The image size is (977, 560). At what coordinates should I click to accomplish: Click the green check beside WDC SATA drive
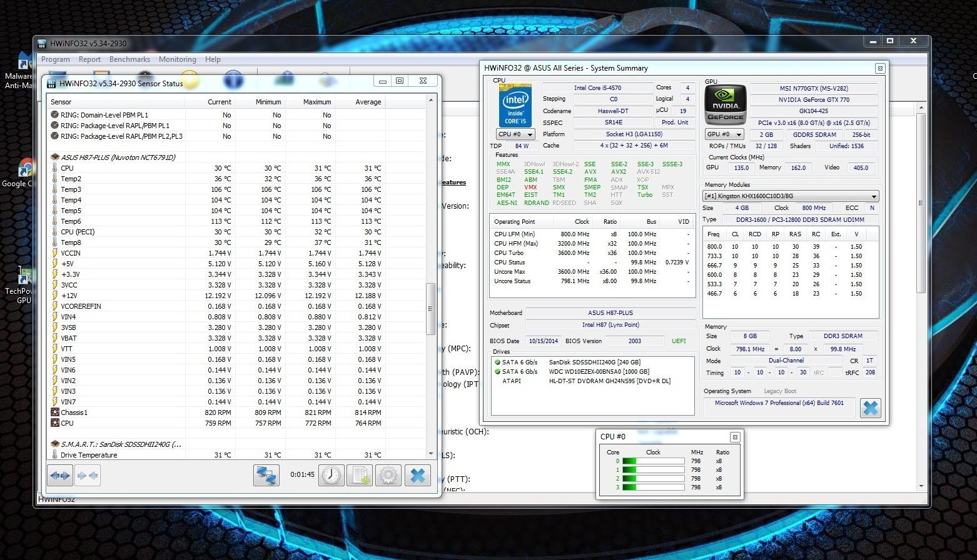(x=497, y=372)
